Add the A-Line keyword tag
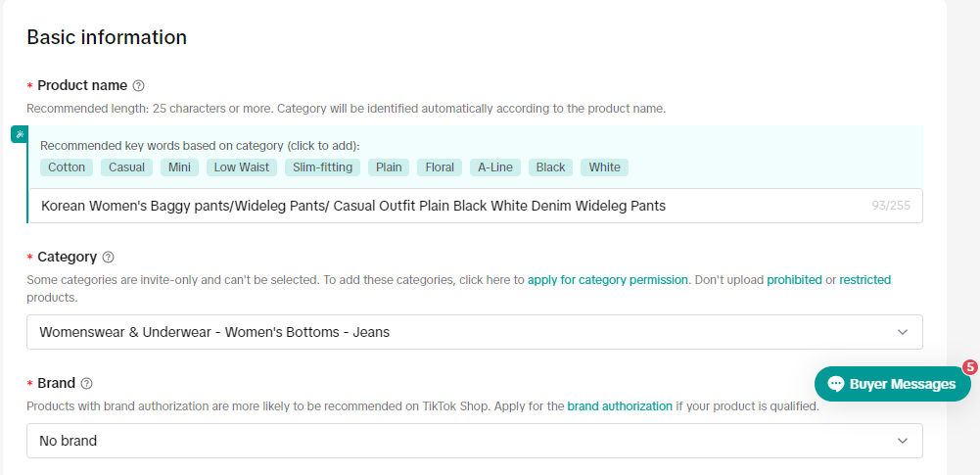980x475 pixels. (495, 167)
